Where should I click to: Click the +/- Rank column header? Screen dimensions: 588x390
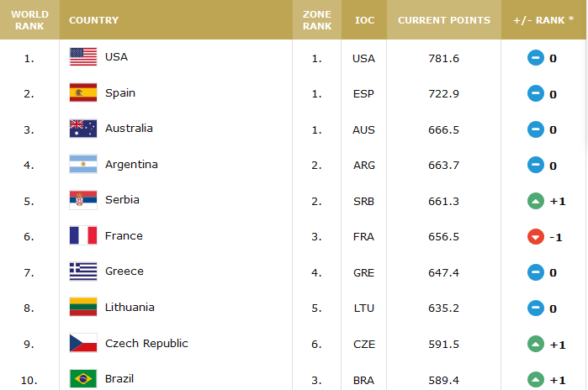543,19
